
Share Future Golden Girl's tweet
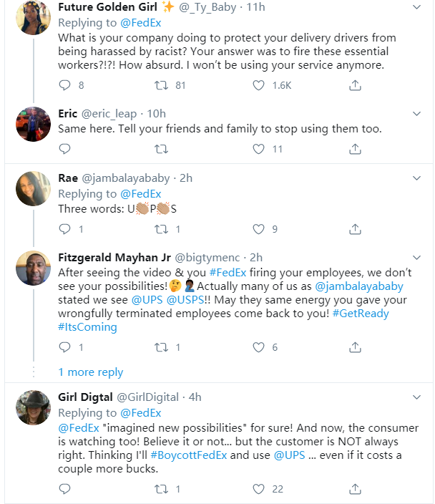point(355,85)
